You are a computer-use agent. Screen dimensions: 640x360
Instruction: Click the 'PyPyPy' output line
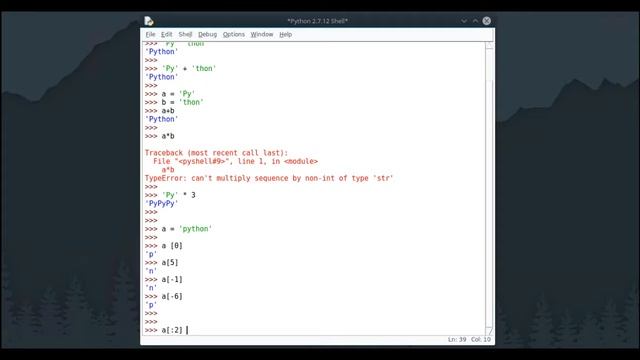pyautogui.click(x=162, y=203)
